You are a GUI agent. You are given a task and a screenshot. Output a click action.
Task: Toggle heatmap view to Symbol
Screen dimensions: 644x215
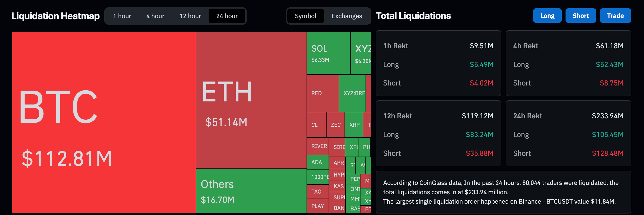pos(306,16)
